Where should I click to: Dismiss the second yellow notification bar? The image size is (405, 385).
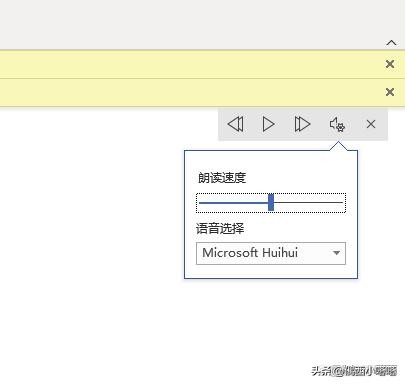coord(390,92)
